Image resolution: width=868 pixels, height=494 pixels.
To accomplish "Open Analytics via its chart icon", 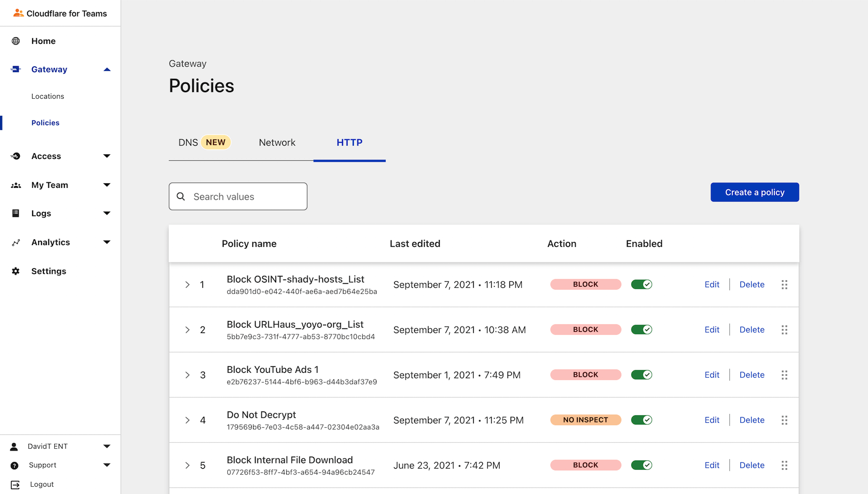I will pos(14,242).
